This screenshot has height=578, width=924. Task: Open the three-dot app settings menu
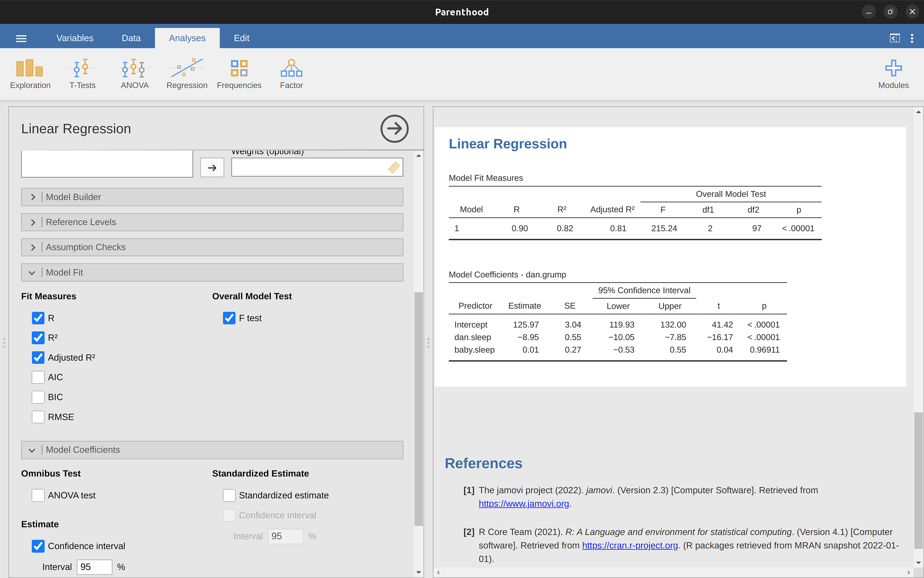pos(912,38)
